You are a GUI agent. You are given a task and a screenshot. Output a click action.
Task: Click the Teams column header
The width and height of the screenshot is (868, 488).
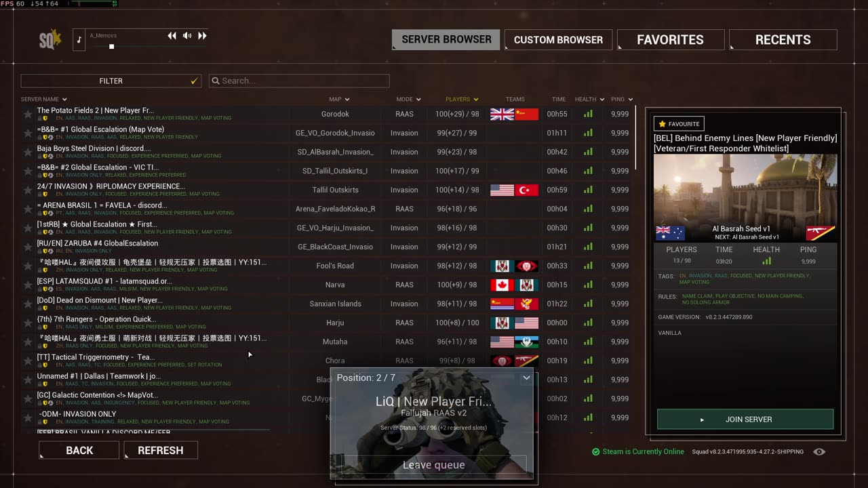point(515,99)
